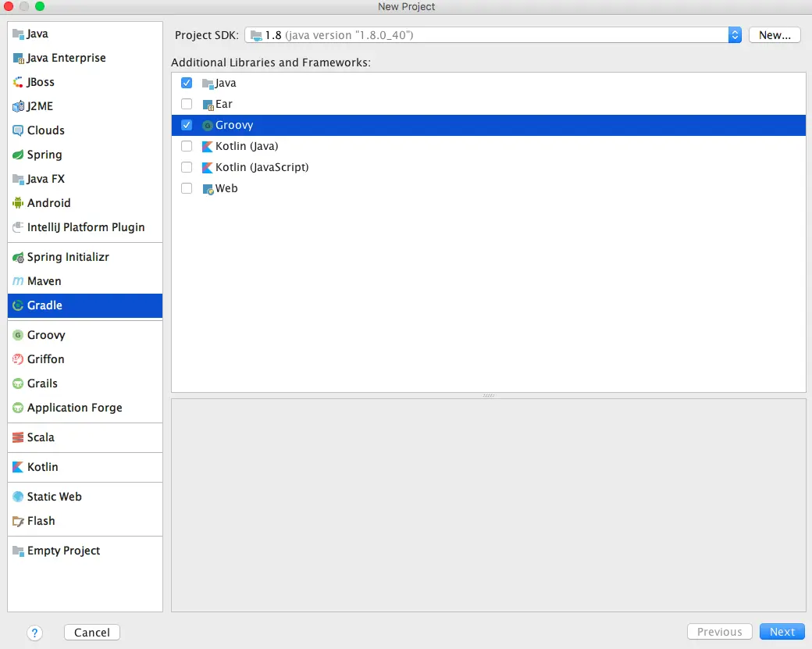This screenshot has height=649, width=812.
Task: Select 'JBoss' project type label
Action: pos(41,82)
